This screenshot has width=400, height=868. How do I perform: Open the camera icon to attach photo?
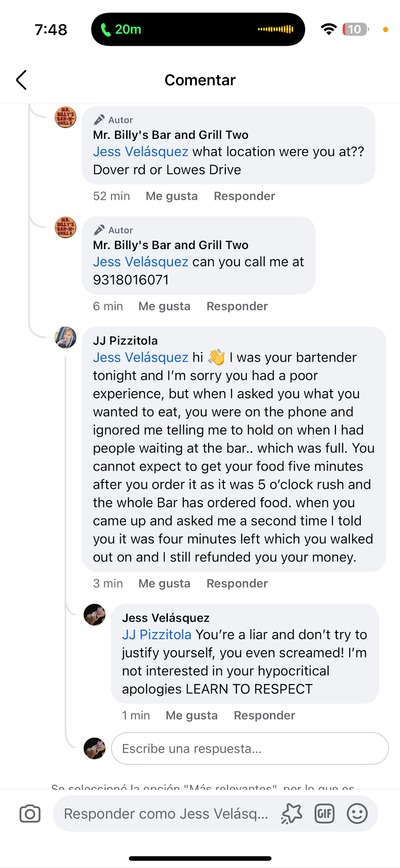pos(30,814)
